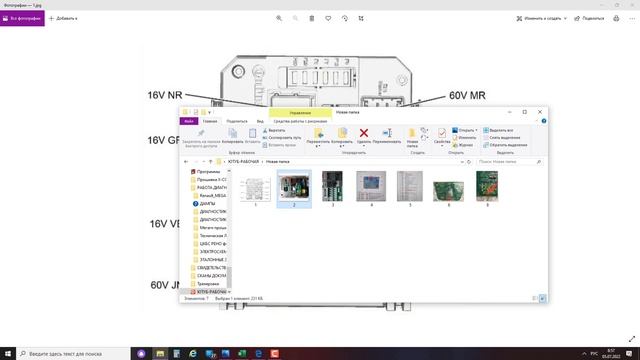The height and width of the screenshot is (360, 640).
Task: Open the Windows Start menu
Action: [7, 353]
